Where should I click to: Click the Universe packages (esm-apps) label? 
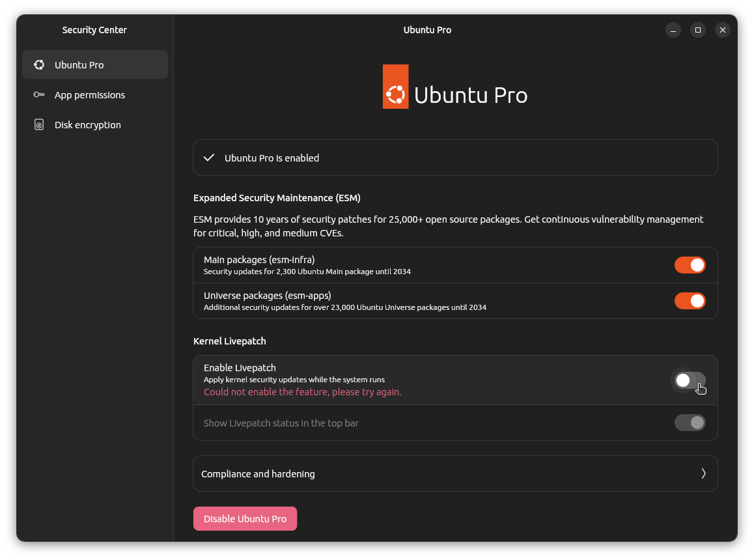(268, 296)
